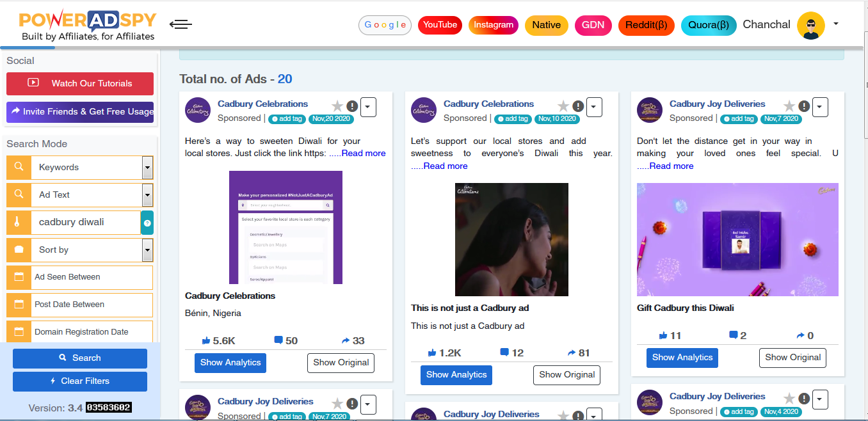This screenshot has height=421, width=868.
Task: Expand the Keywords search mode dropdown
Action: coord(148,168)
